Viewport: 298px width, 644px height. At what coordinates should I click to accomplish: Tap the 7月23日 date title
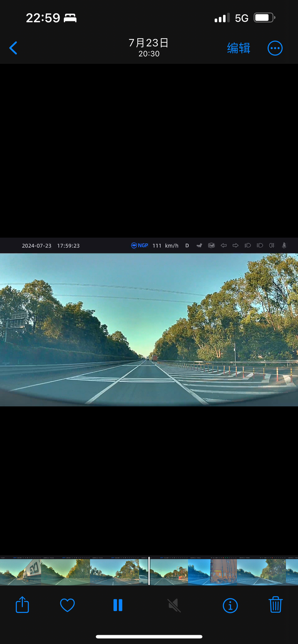(x=149, y=43)
